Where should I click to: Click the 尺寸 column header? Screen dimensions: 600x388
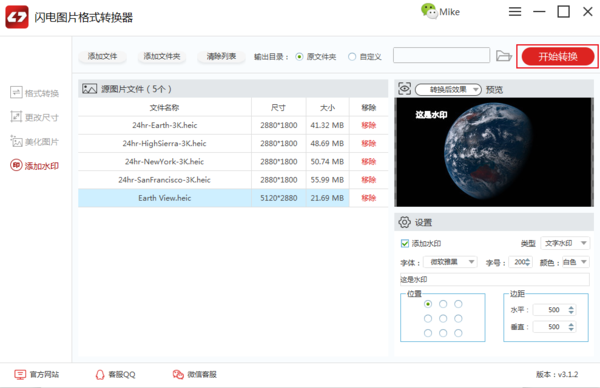[279, 108]
